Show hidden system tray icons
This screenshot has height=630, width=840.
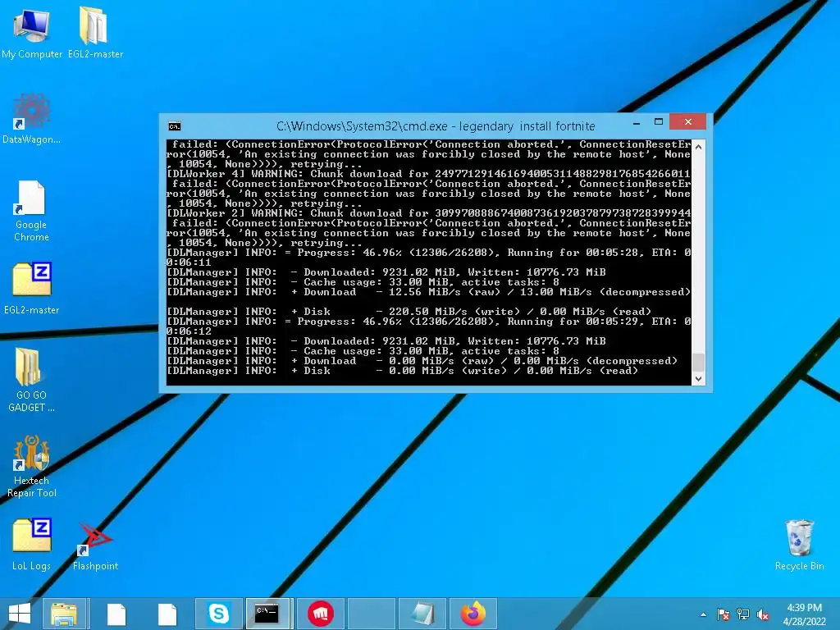703,614
